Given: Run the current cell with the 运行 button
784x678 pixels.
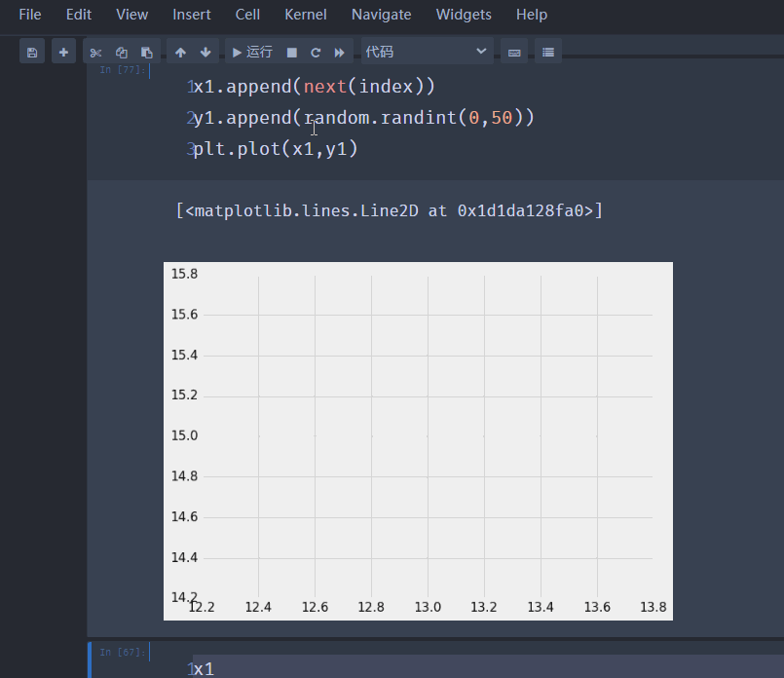Looking at the screenshot, I should click(252, 52).
